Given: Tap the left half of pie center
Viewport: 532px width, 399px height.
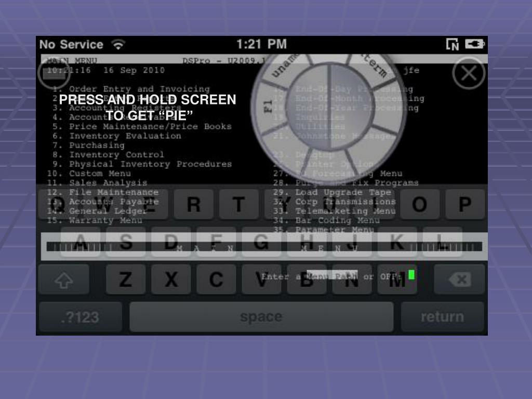Looking at the screenshot, I should pyautogui.click(x=308, y=107).
